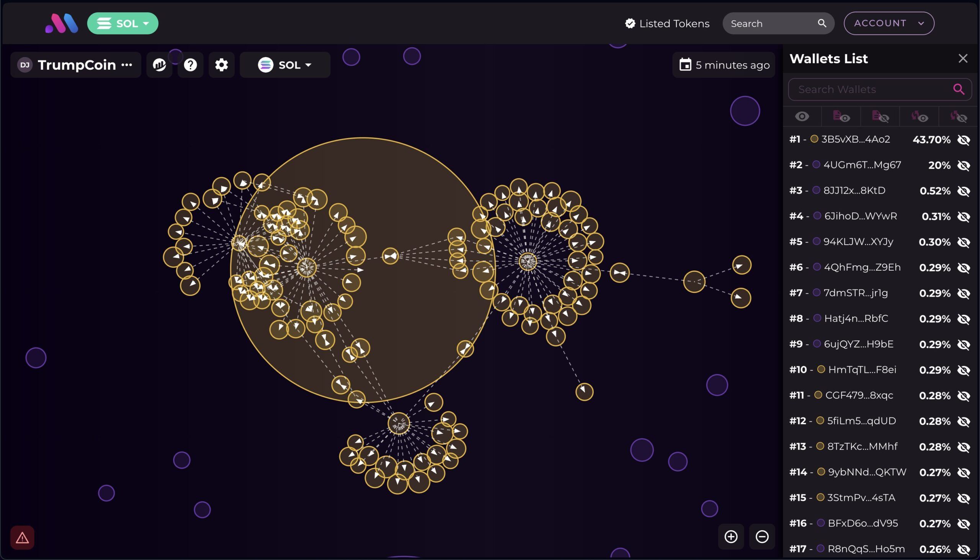980x560 pixels.
Task: Click the show all wallets eye icon
Action: point(802,116)
